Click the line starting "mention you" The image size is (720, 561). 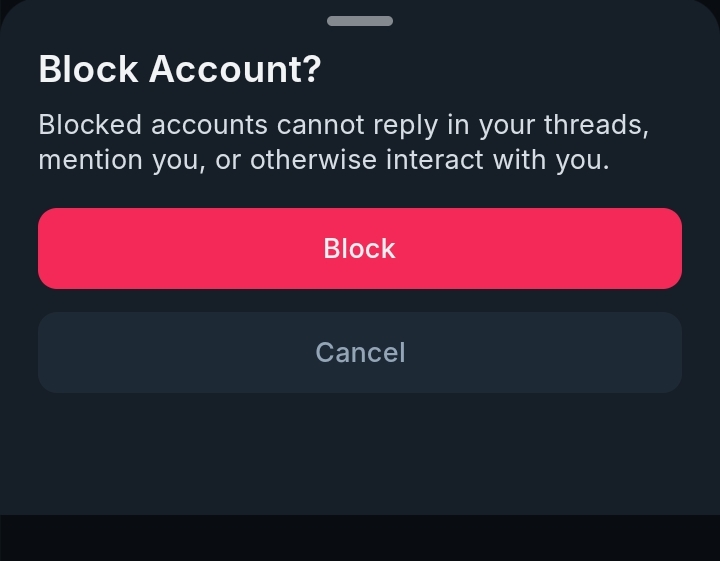[x=323, y=160]
